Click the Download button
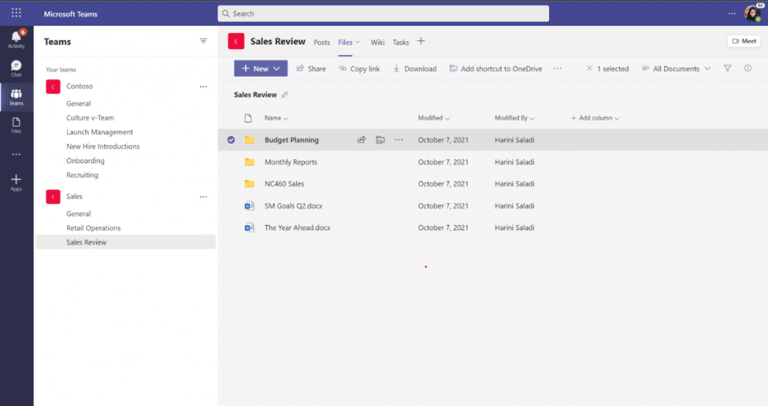Screen dimensions: 768x406 coord(414,69)
